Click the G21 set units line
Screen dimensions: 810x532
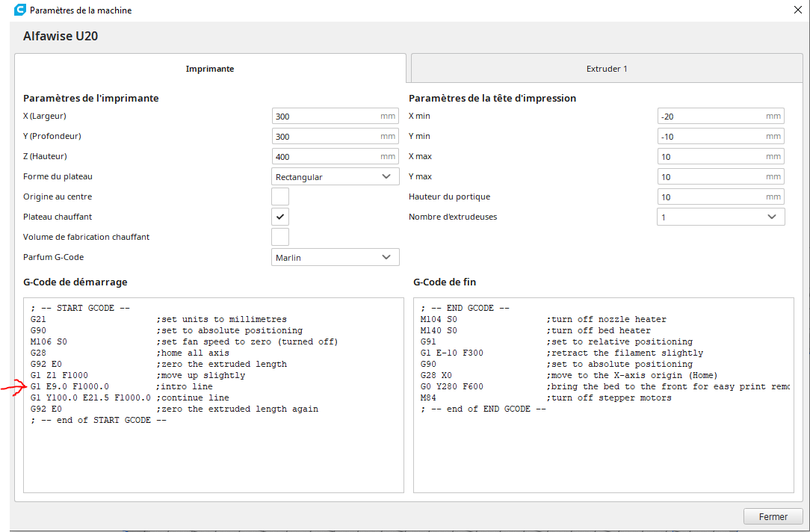click(x=158, y=319)
